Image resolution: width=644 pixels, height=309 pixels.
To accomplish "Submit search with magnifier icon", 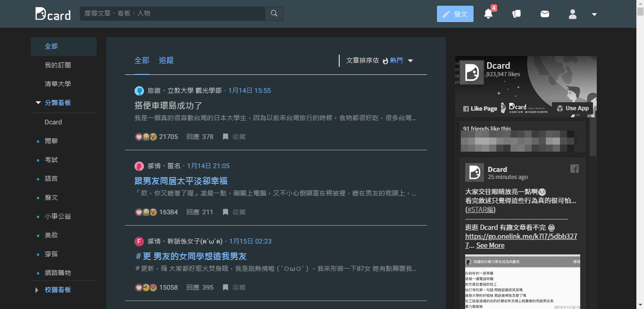I will point(274,14).
